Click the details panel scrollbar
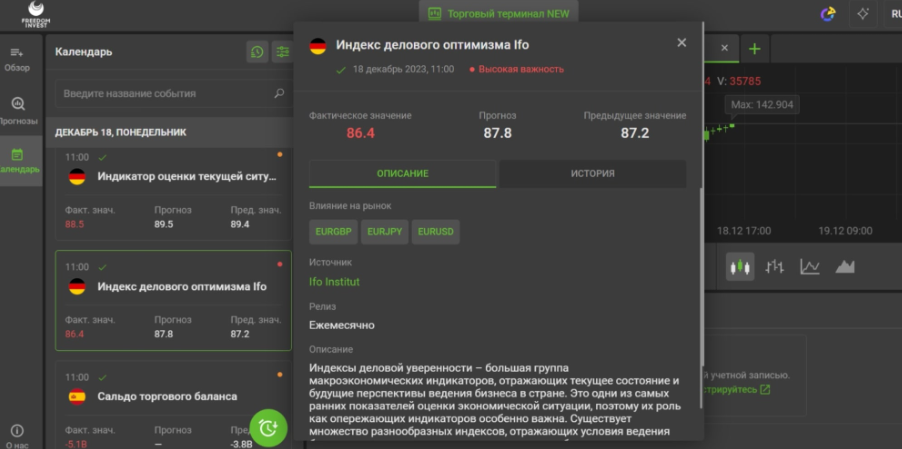Screen dimensions: 902x449 [x=701, y=299]
